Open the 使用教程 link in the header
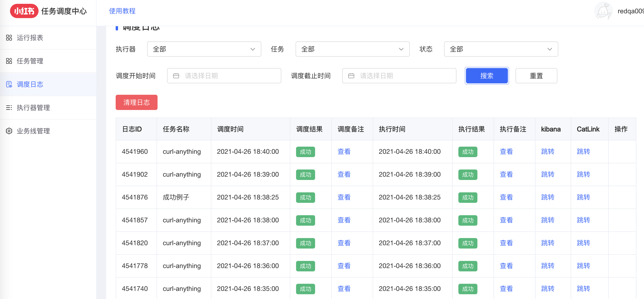This screenshot has height=299, width=644. point(122,11)
